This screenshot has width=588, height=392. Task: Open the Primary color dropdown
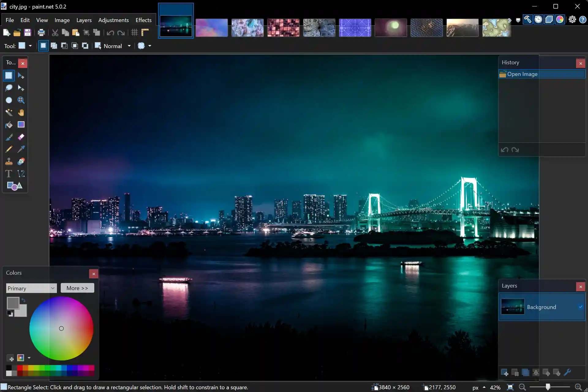[x=31, y=288]
